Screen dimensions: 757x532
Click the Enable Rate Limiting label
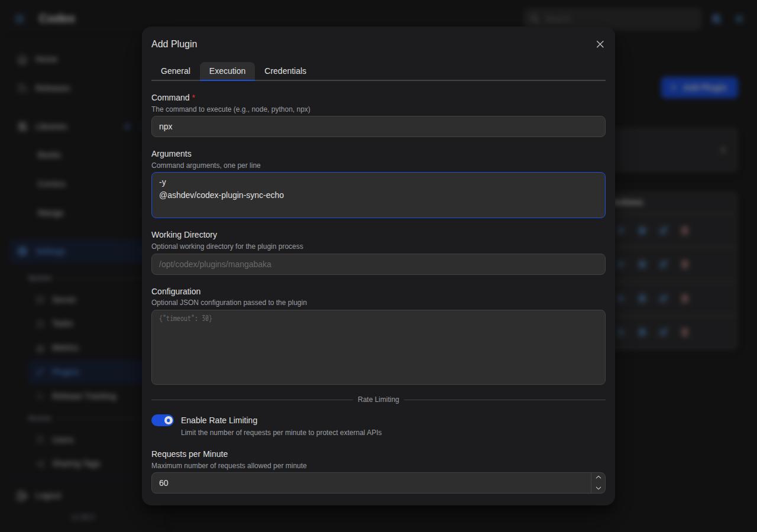point(219,420)
